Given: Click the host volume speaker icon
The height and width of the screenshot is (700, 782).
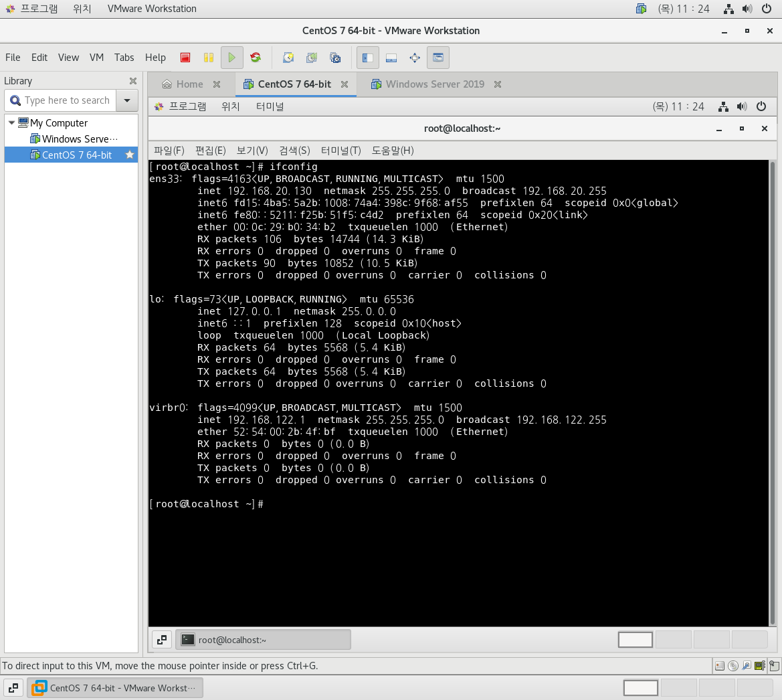Looking at the screenshot, I should (747, 9).
